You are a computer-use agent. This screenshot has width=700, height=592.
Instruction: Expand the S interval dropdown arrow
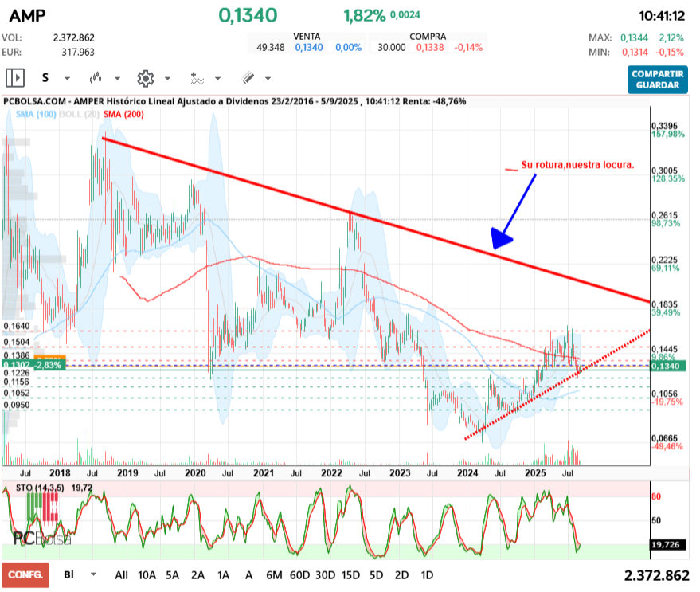tap(68, 79)
